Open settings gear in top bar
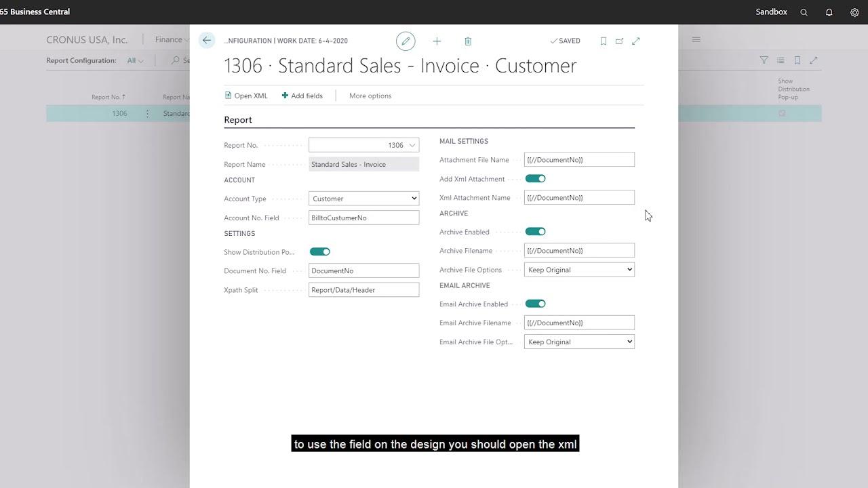Image resolution: width=868 pixels, height=488 pixels. tap(854, 12)
